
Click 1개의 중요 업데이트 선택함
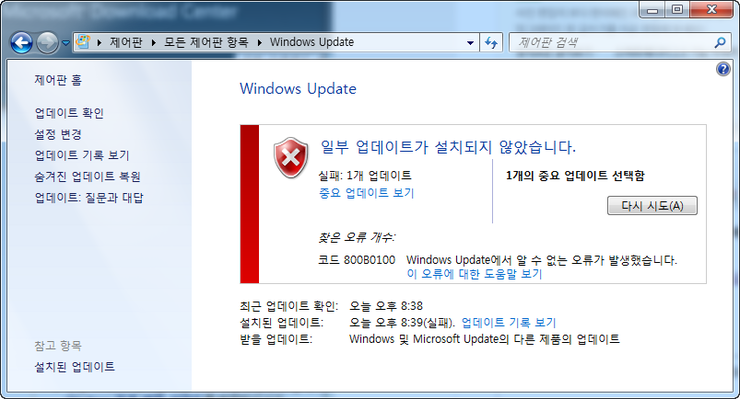click(575, 176)
